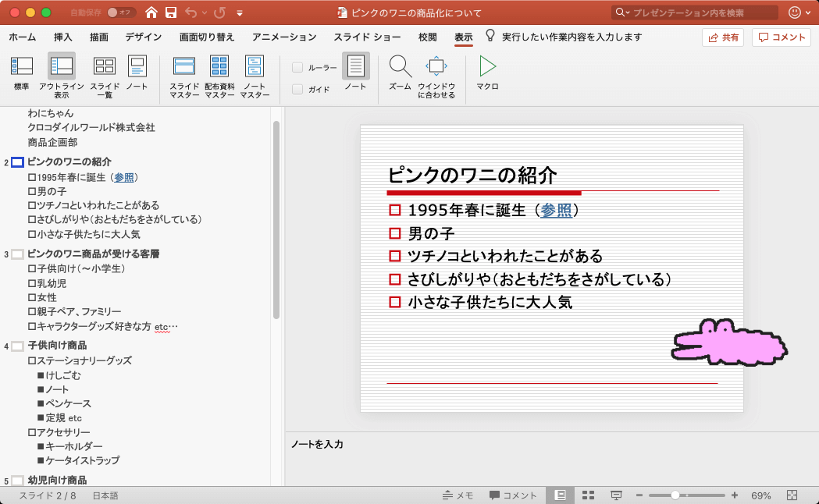
Task: Click the zoom slider in status bar
Action: click(675, 495)
